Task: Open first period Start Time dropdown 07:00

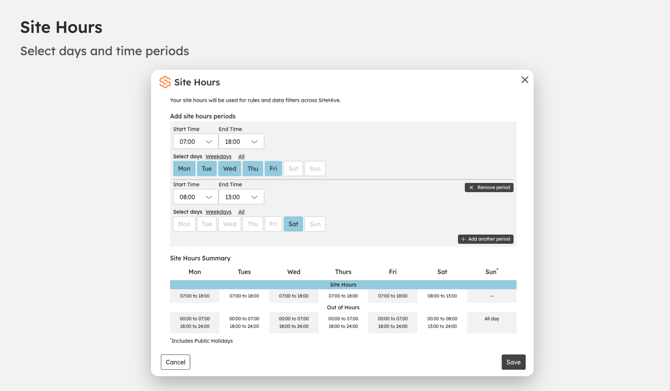Action: (x=196, y=141)
